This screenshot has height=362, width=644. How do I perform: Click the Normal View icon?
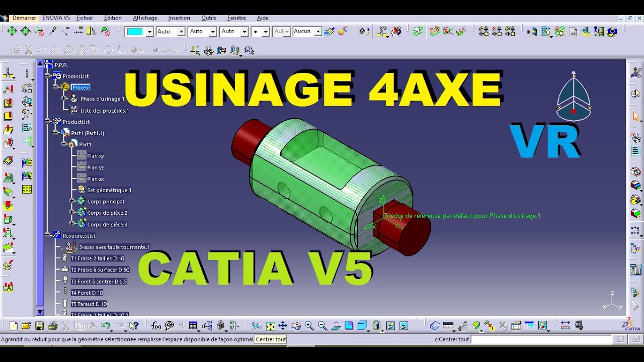(336, 326)
